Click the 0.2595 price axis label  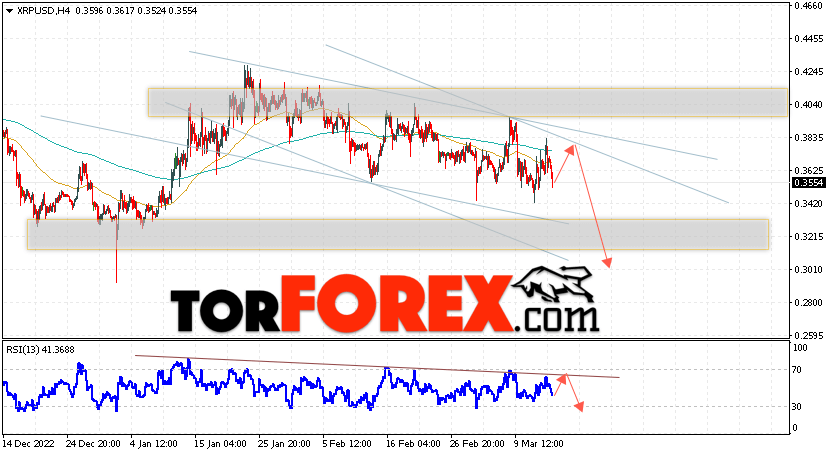(809, 335)
